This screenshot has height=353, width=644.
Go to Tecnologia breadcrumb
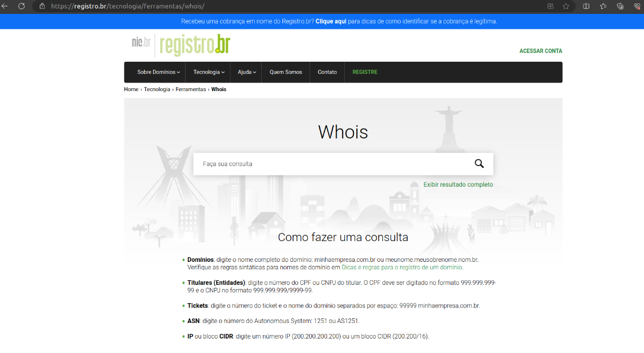(157, 89)
